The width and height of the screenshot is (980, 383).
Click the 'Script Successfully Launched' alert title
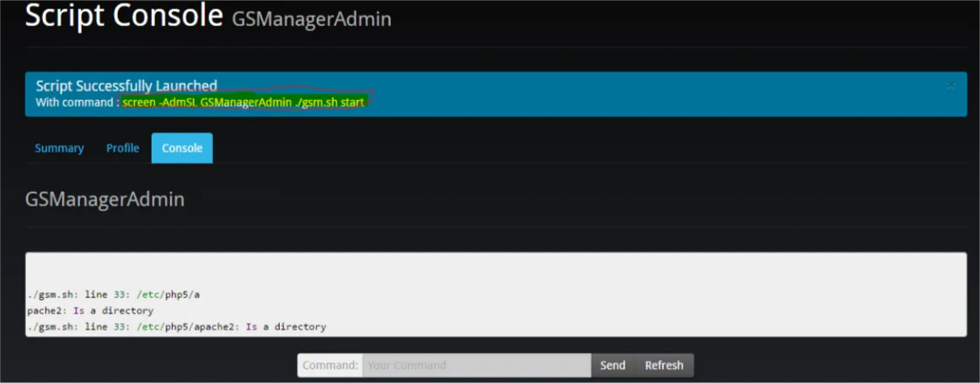[126, 86]
